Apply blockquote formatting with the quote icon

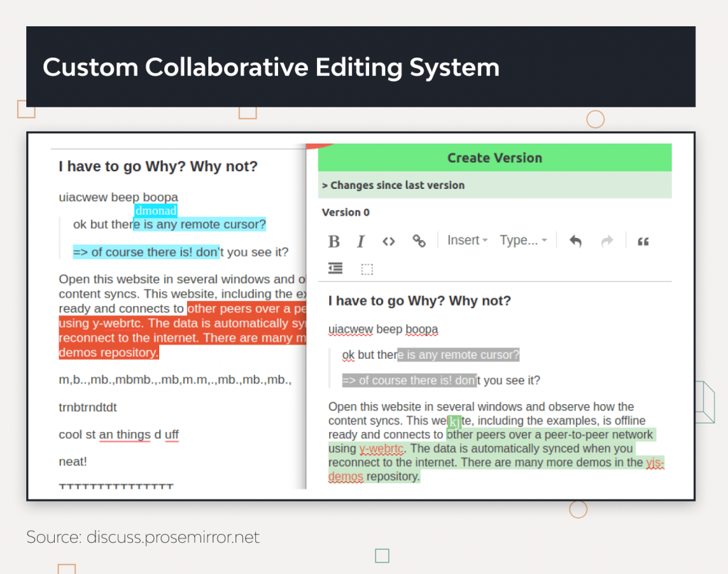point(643,242)
